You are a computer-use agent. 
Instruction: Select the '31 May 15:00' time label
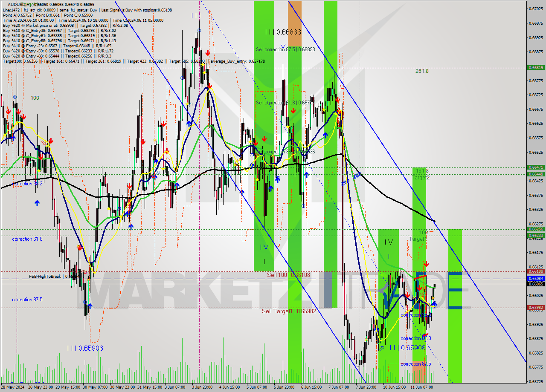click(x=151, y=387)
